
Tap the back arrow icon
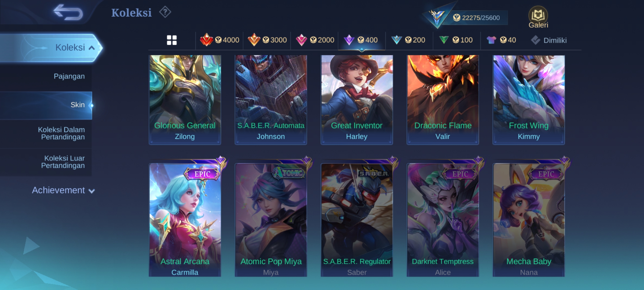68,12
